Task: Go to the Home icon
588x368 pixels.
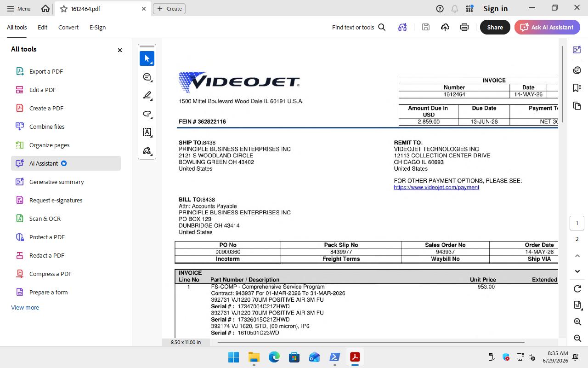Action: tap(45, 9)
